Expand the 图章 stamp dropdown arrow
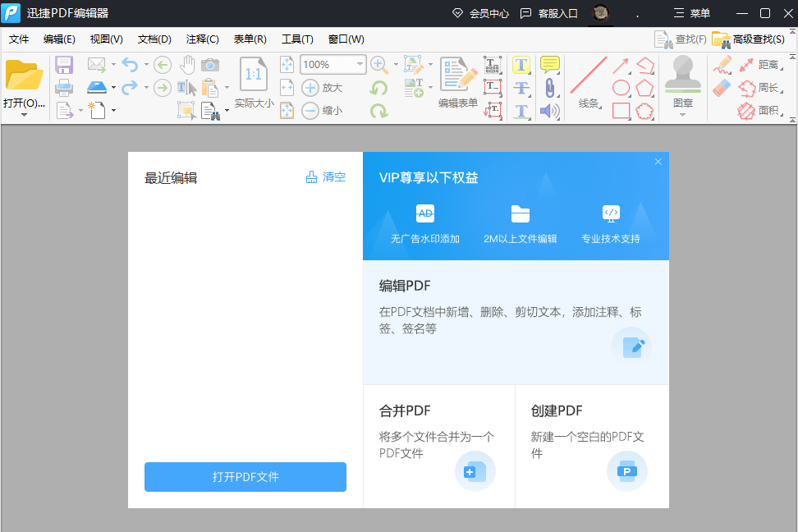Screen dimensions: 798x532 tap(682, 115)
